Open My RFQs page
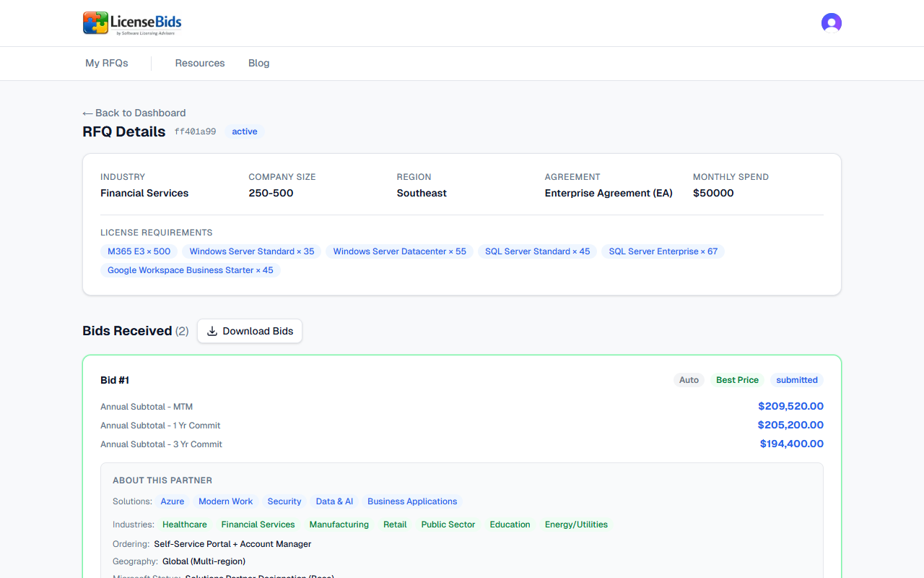The image size is (924, 578). click(x=107, y=64)
